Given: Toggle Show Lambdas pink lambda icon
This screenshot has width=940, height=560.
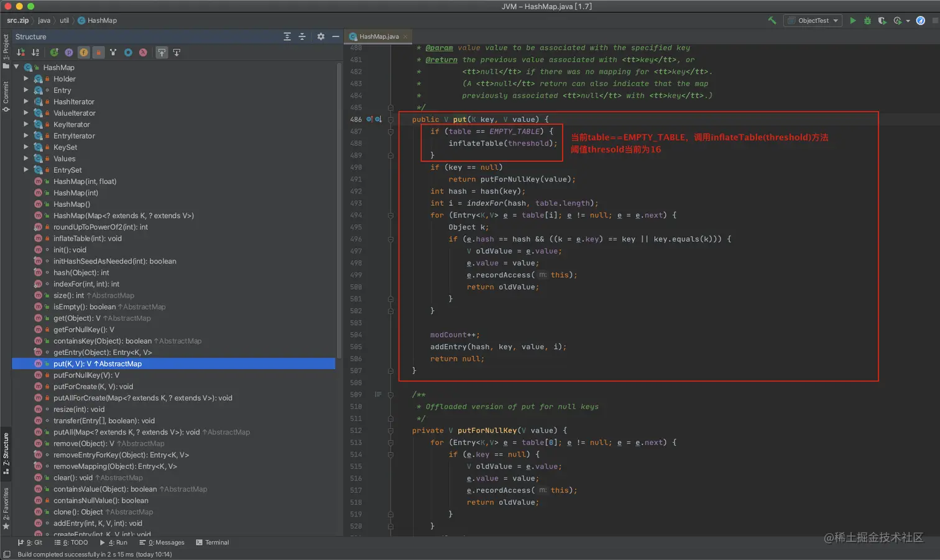Looking at the screenshot, I should coord(143,52).
